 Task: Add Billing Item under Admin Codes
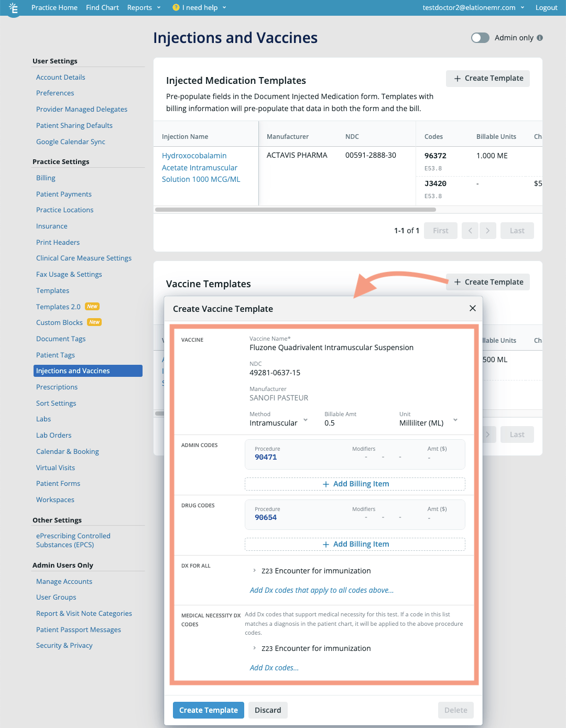[x=355, y=484]
